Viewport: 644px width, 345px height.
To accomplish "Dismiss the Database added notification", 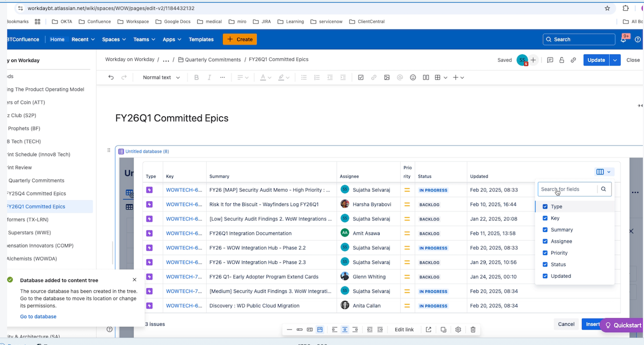I will [x=134, y=280].
